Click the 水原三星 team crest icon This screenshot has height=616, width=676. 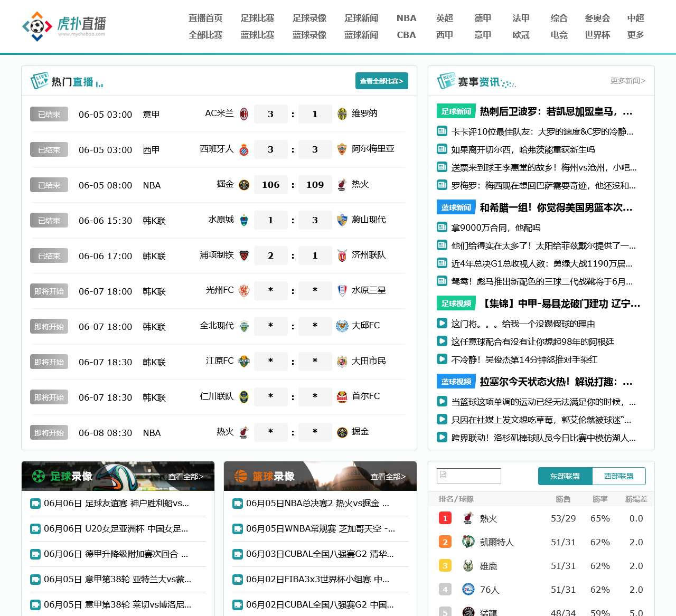[x=342, y=290]
